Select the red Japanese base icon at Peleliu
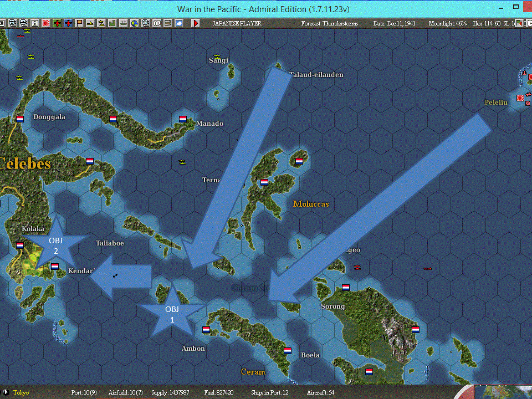The height and width of the screenshot is (399, 532). pos(520,98)
